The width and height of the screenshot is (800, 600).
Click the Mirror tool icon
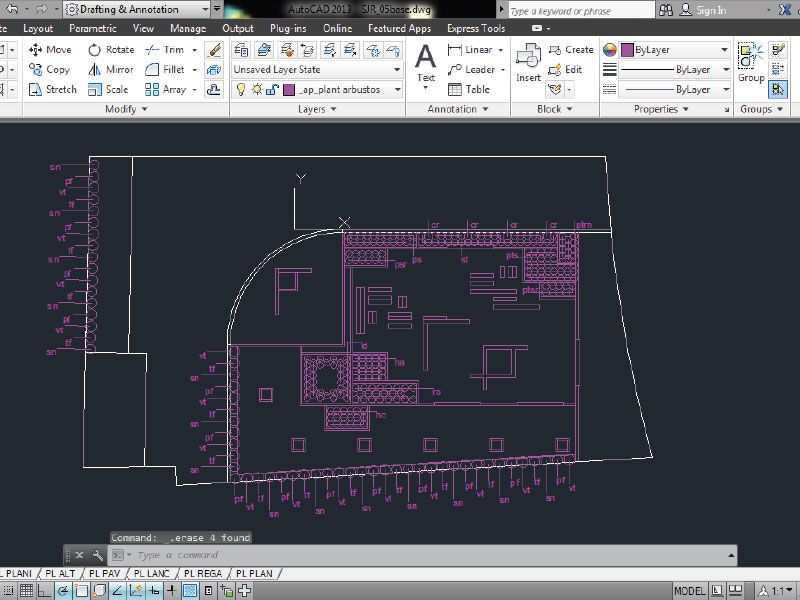95,70
